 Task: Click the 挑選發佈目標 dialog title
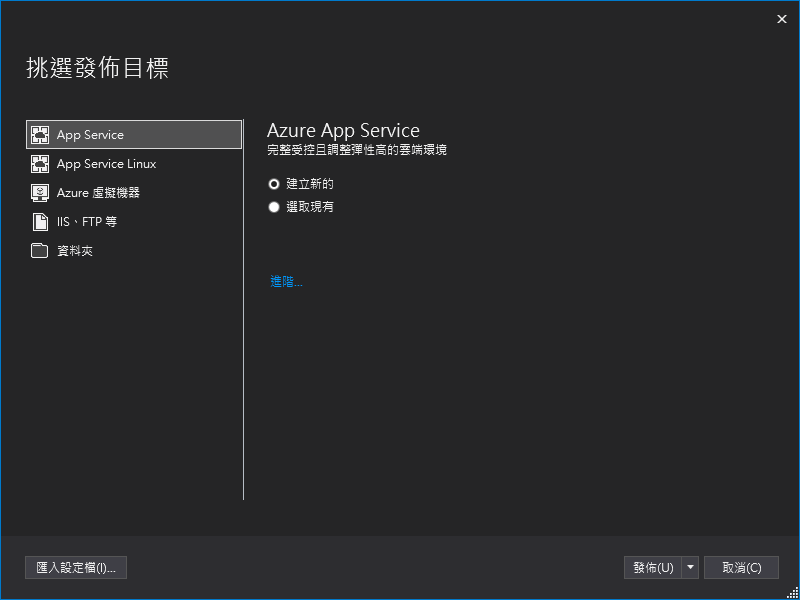tap(97, 68)
